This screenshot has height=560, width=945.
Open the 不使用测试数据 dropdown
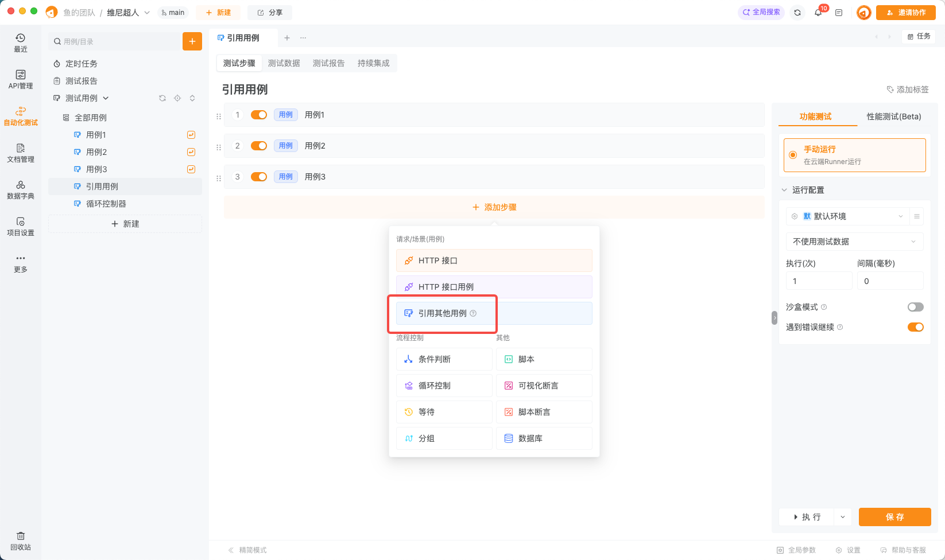(854, 241)
